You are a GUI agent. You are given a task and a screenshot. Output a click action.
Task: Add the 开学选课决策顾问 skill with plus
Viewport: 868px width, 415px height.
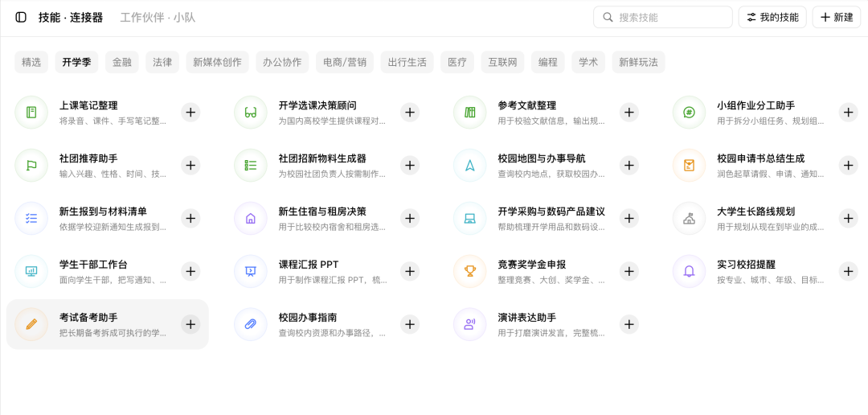point(410,113)
